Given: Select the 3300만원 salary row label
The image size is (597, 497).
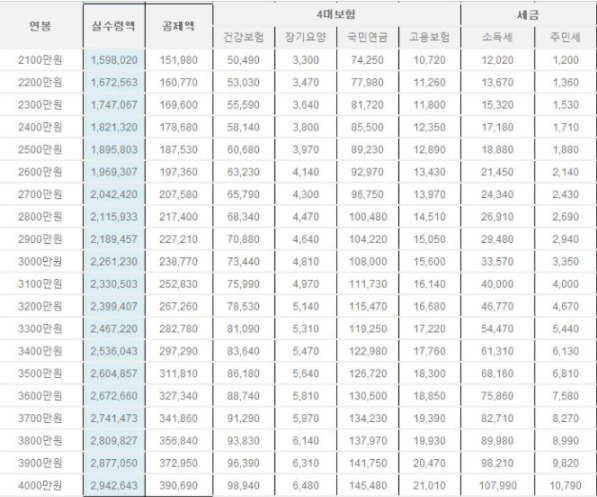Looking at the screenshot, I should click(x=40, y=329).
